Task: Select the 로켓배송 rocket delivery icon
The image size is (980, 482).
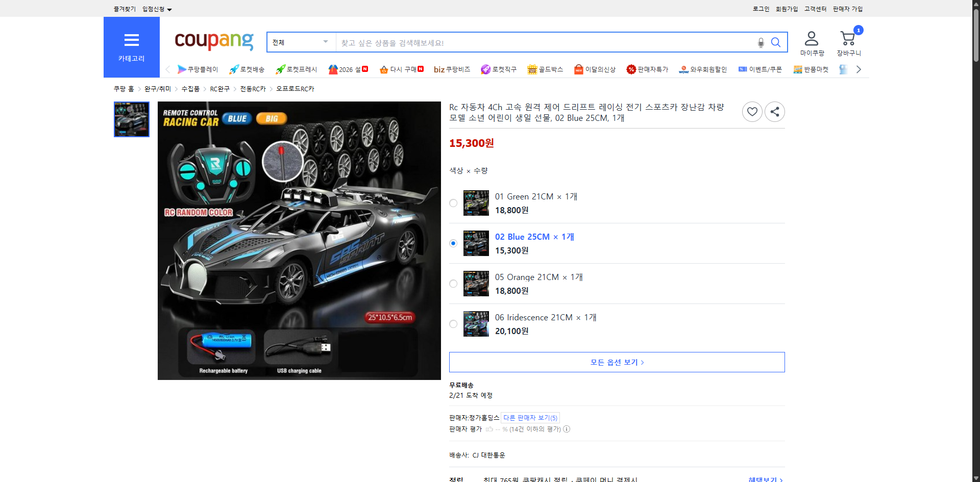Action: click(247, 69)
